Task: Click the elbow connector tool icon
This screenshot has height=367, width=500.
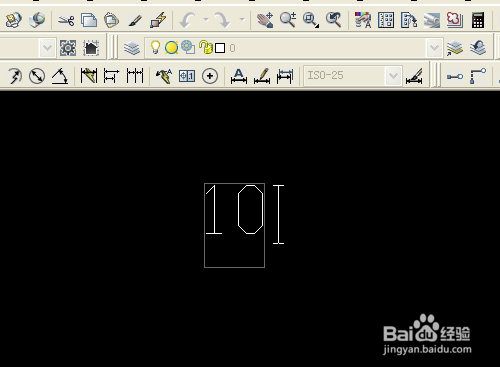Action: 478,76
